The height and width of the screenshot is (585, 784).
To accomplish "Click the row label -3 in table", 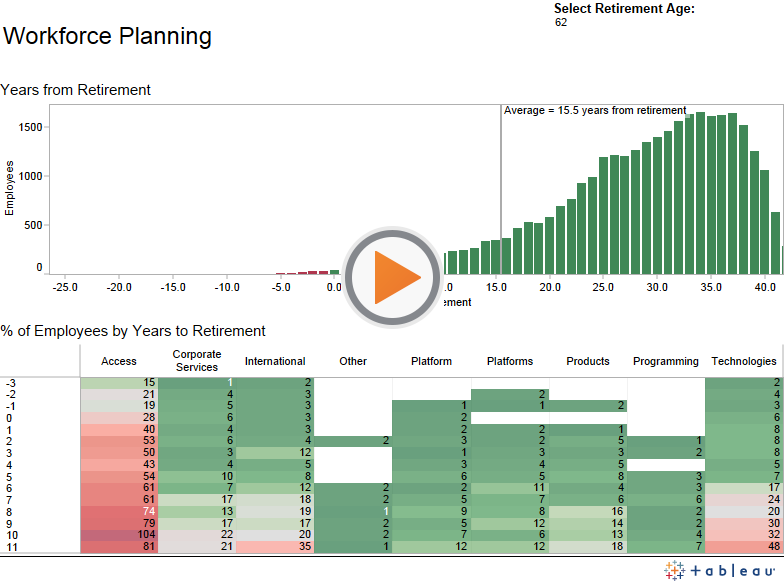I will pos(11,382).
